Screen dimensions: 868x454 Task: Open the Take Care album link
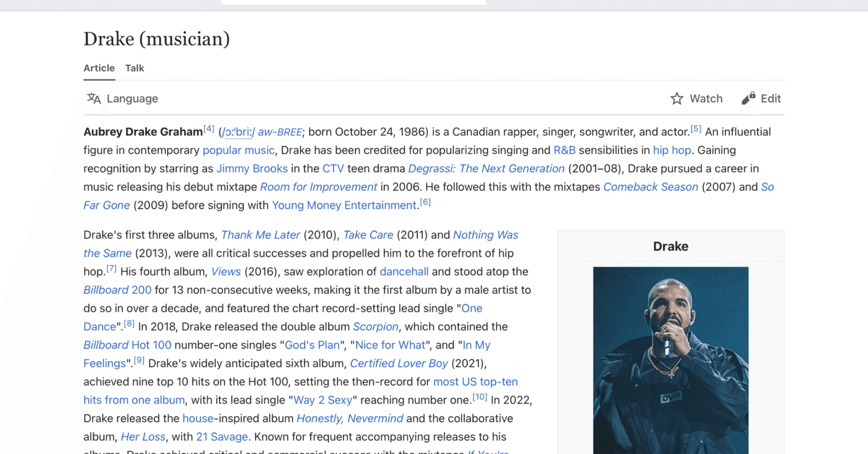pos(368,235)
